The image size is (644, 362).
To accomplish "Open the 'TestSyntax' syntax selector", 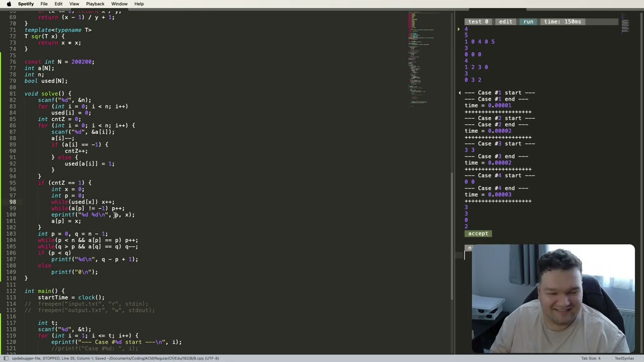I will click(x=624, y=358).
